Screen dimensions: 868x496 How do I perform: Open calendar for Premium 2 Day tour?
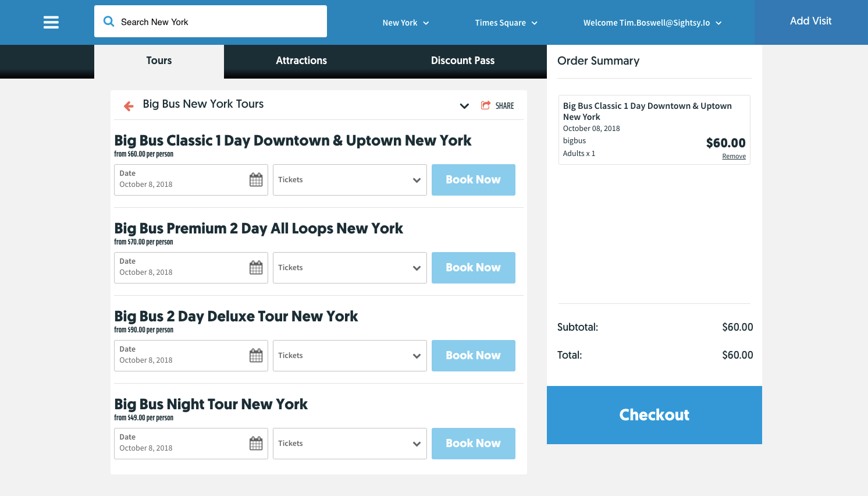tap(256, 268)
